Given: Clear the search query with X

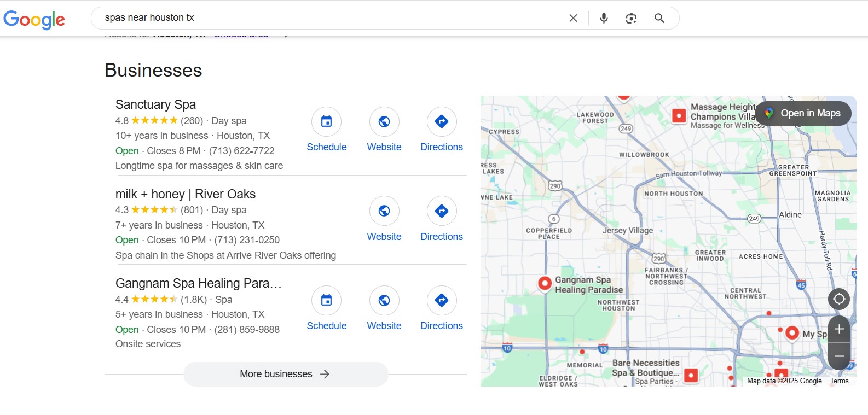Looking at the screenshot, I should click(x=573, y=18).
